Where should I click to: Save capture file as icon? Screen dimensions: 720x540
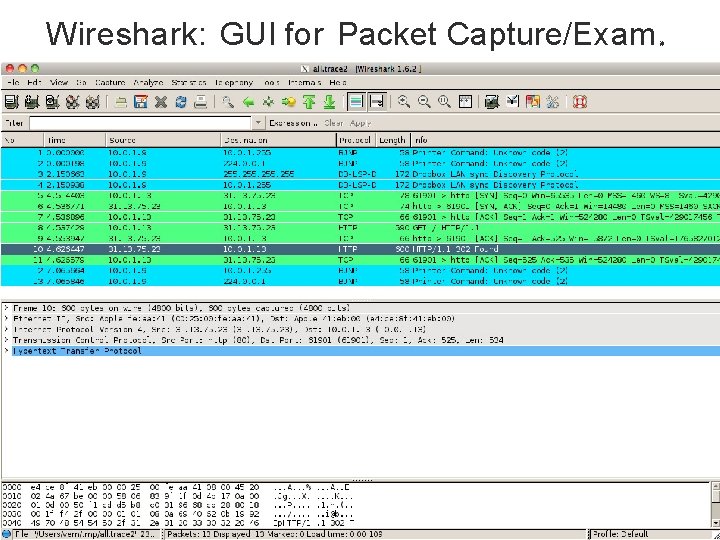[141, 101]
